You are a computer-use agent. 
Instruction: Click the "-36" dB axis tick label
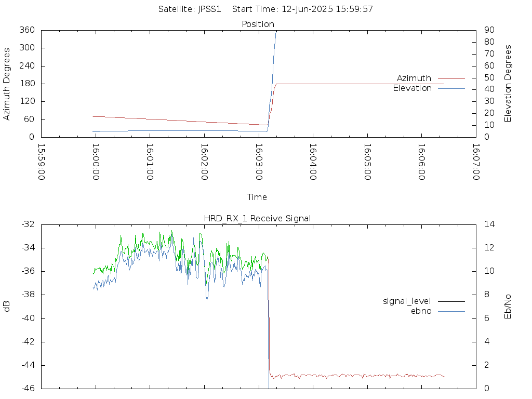[x=28, y=271]
